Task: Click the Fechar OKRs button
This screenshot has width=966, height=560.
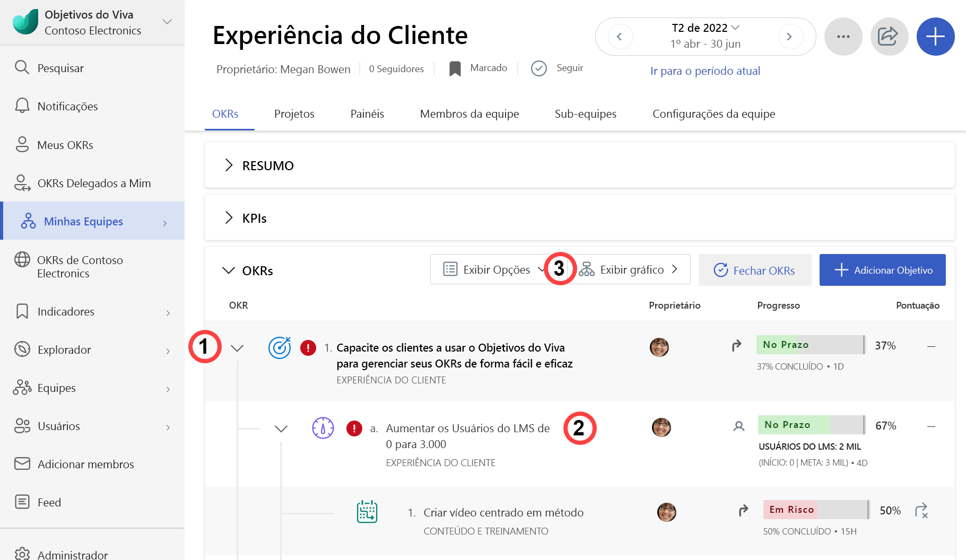Action: (755, 270)
